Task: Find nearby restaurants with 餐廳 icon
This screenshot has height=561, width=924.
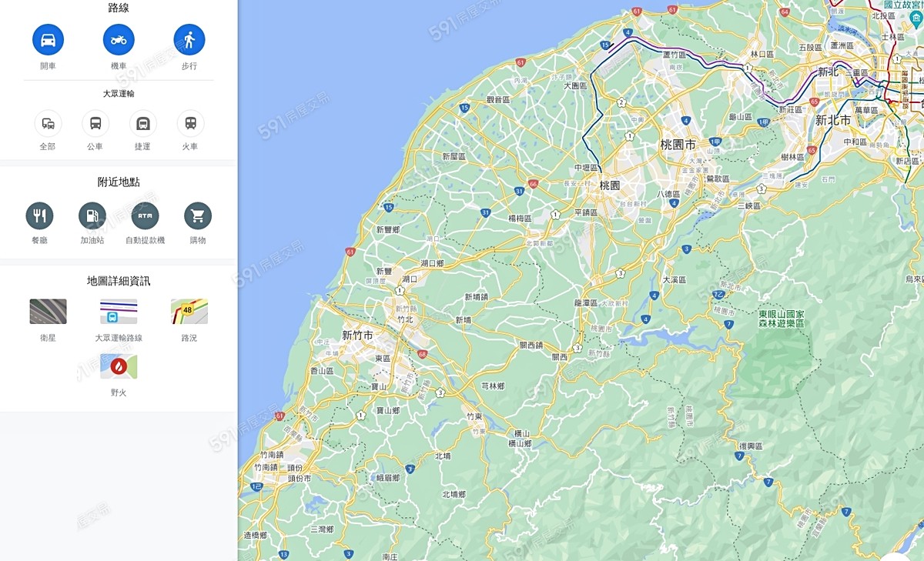Action: click(x=39, y=215)
